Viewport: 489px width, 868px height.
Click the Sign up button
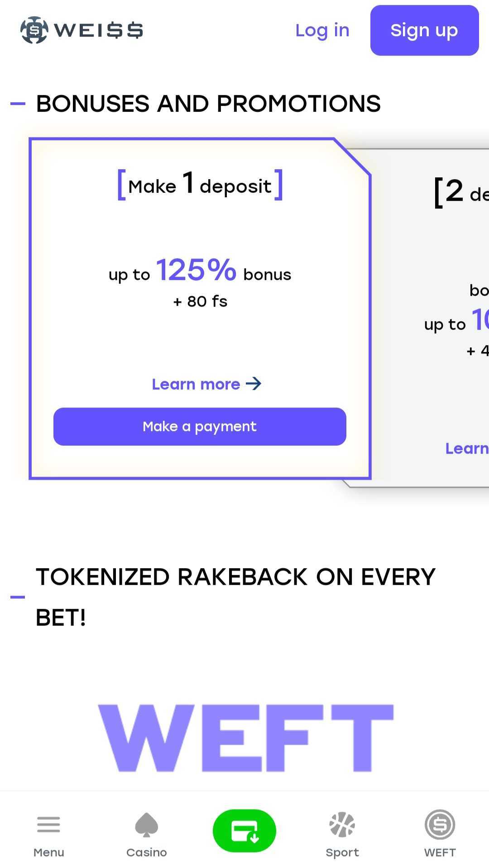425,30
